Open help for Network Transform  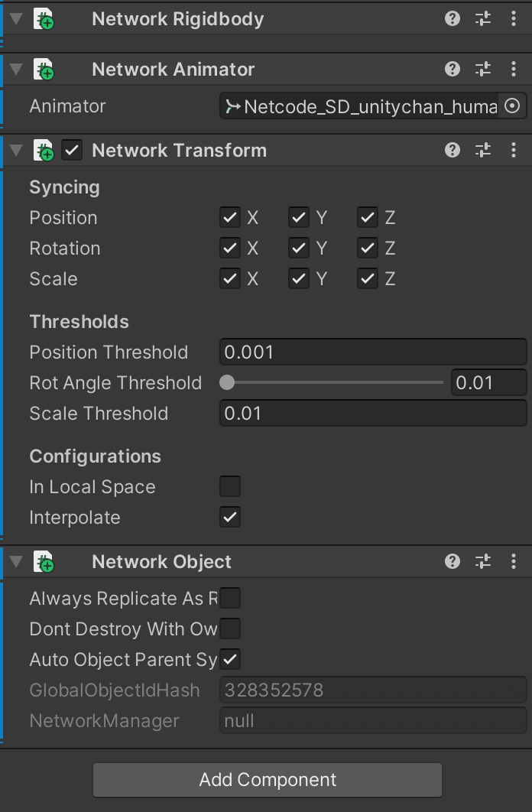pos(452,150)
